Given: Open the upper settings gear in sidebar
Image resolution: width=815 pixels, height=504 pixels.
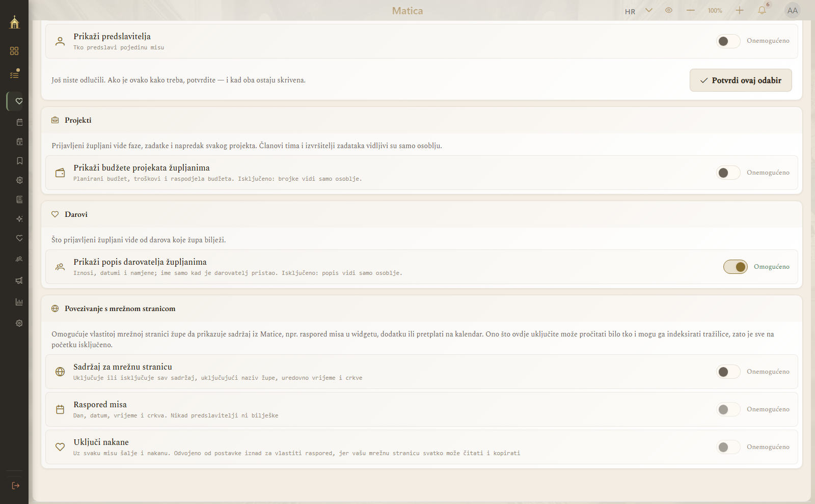Looking at the screenshot, I should 19,180.
